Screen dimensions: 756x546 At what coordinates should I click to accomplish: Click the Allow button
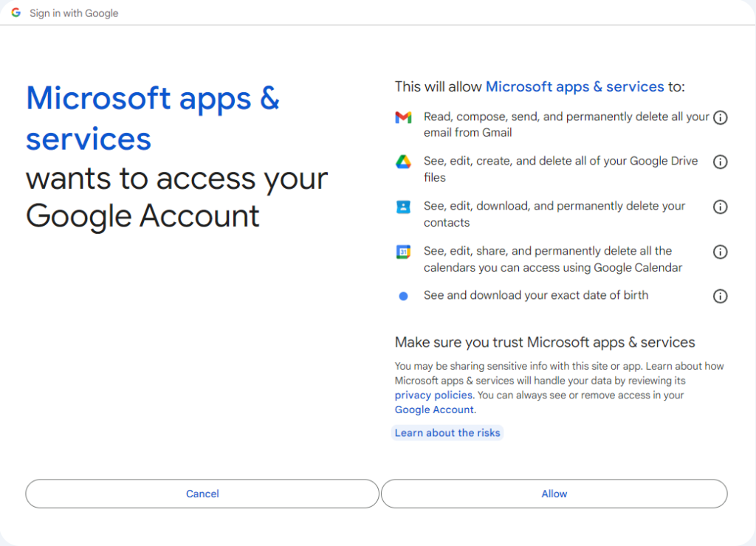(554, 494)
